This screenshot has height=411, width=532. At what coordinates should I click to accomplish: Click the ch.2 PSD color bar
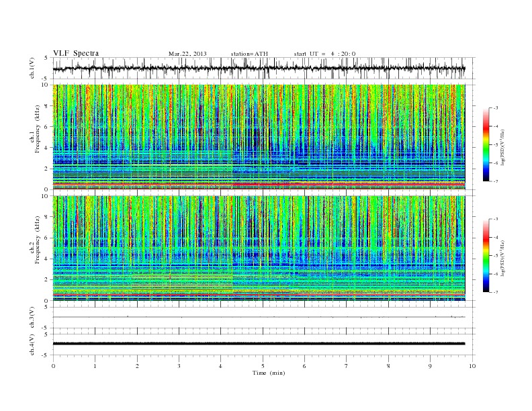point(486,255)
